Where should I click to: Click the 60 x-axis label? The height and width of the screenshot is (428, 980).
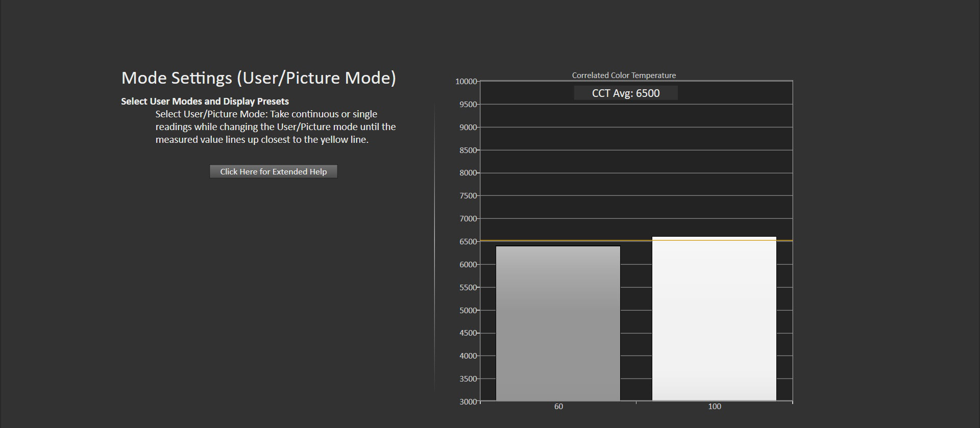[x=558, y=407]
